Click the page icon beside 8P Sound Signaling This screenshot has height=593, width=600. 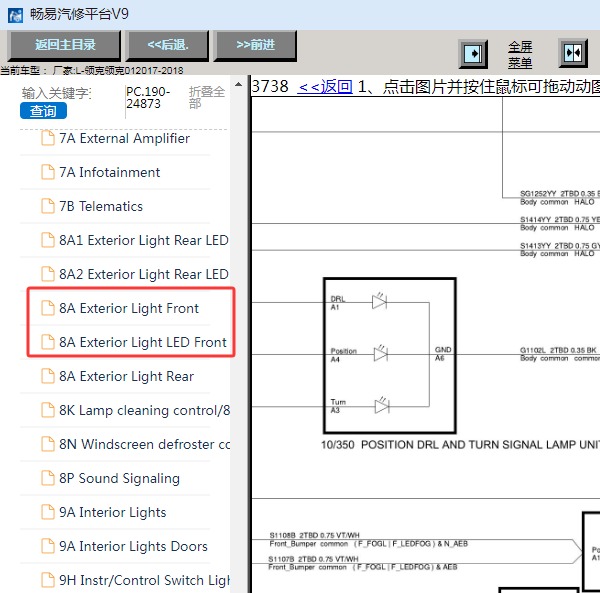point(48,478)
